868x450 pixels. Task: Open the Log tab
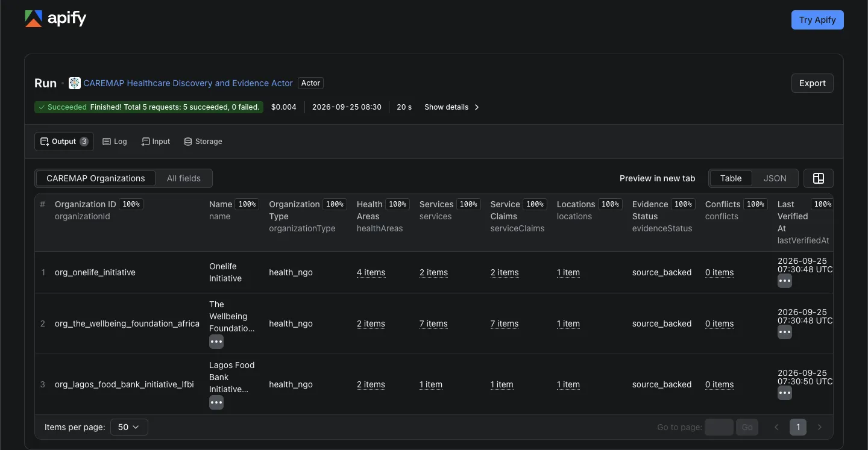click(x=115, y=142)
